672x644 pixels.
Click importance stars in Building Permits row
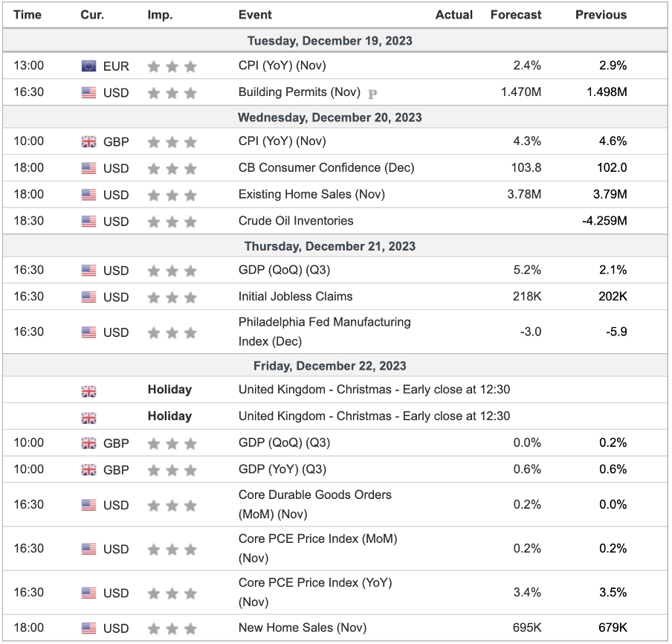[172, 93]
